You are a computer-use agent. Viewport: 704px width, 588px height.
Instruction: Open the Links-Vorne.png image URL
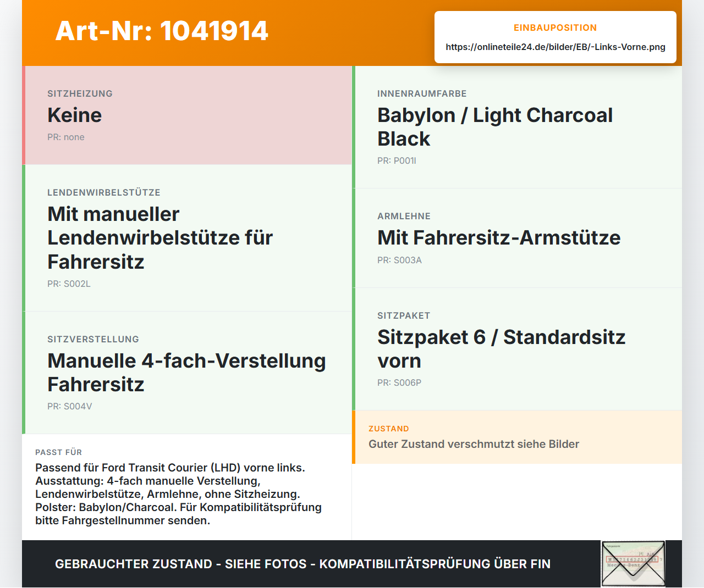[555, 47]
